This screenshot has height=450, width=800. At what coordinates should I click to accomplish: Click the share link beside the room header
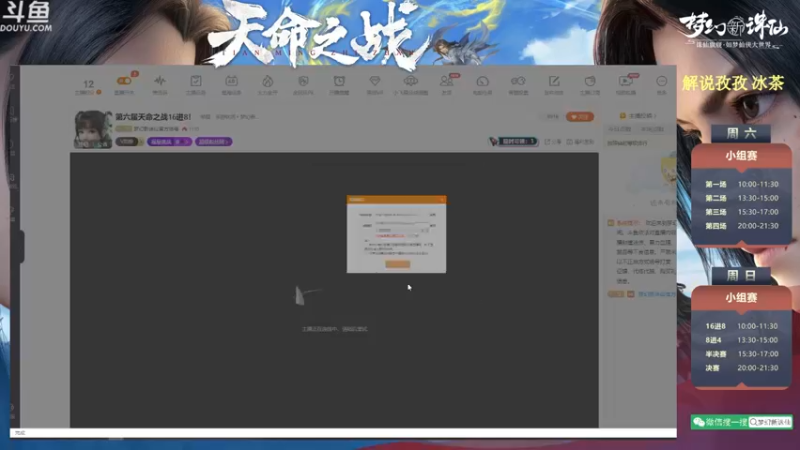[553, 142]
